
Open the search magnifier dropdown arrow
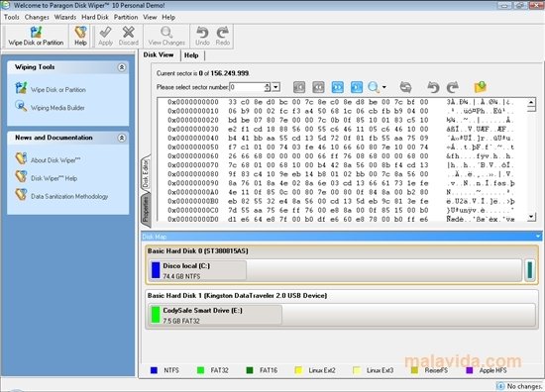(x=384, y=87)
